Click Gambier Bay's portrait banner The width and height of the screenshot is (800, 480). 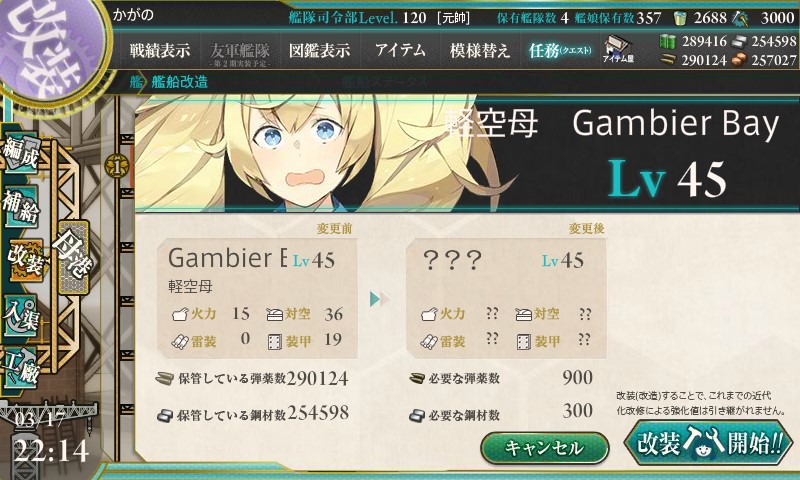[467, 153]
